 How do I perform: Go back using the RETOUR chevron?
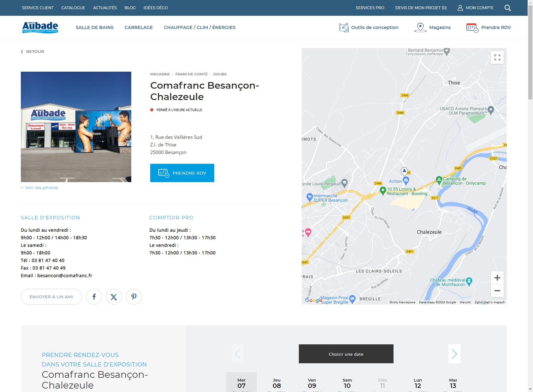pyautogui.click(x=22, y=52)
